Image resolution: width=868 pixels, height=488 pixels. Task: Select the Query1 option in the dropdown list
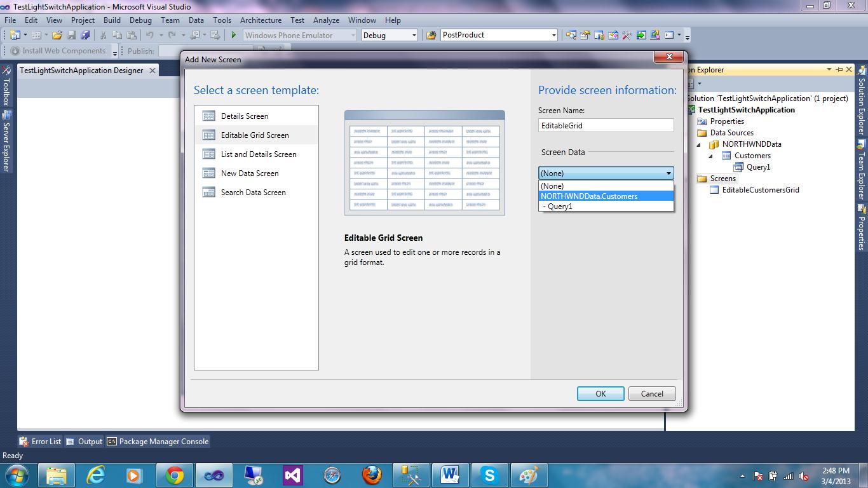click(x=606, y=207)
